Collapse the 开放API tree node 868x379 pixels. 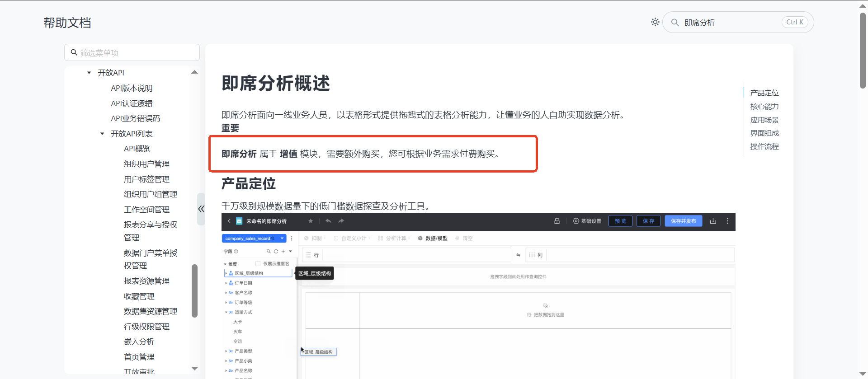[x=89, y=73]
